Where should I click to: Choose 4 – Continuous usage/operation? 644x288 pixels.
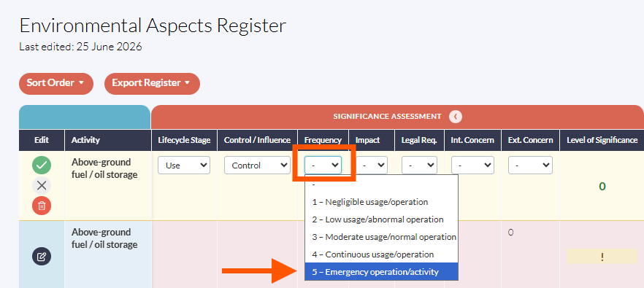381,254
